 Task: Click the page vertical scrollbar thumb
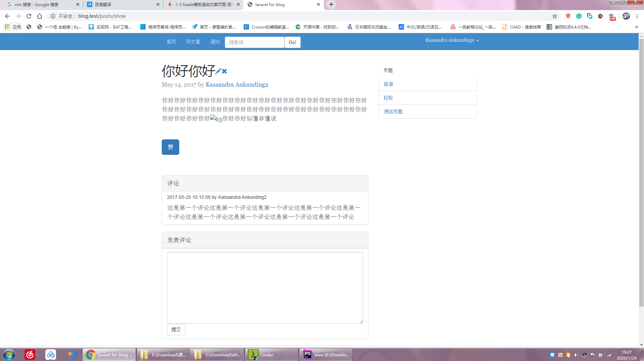pyautogui.click(x=641, y=173)
